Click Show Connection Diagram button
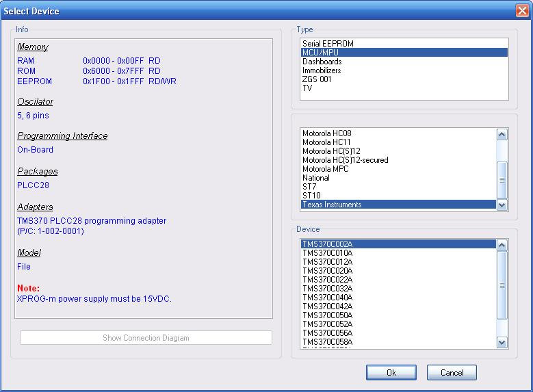 pos(146,338)
